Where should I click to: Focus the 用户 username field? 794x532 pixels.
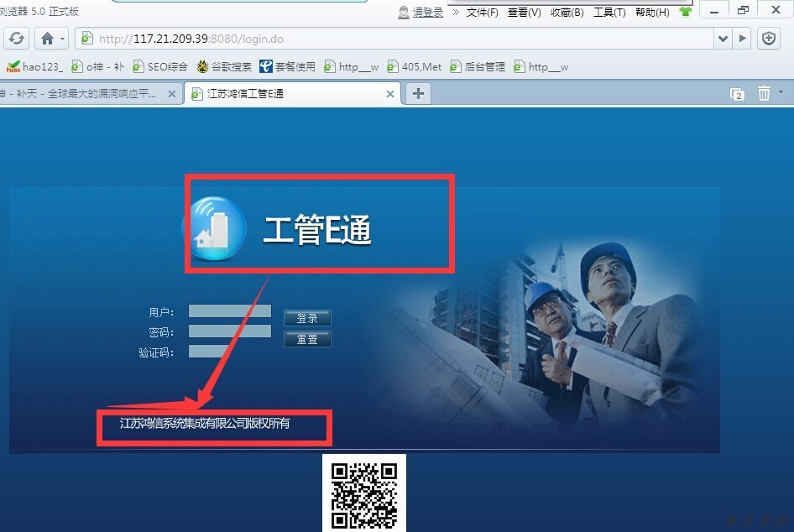(230, 310)
